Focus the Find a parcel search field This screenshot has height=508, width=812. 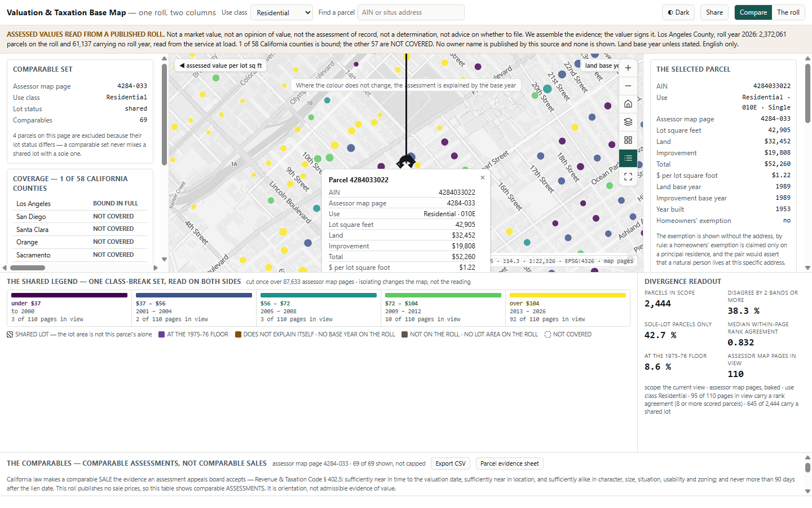coord(411,12)
